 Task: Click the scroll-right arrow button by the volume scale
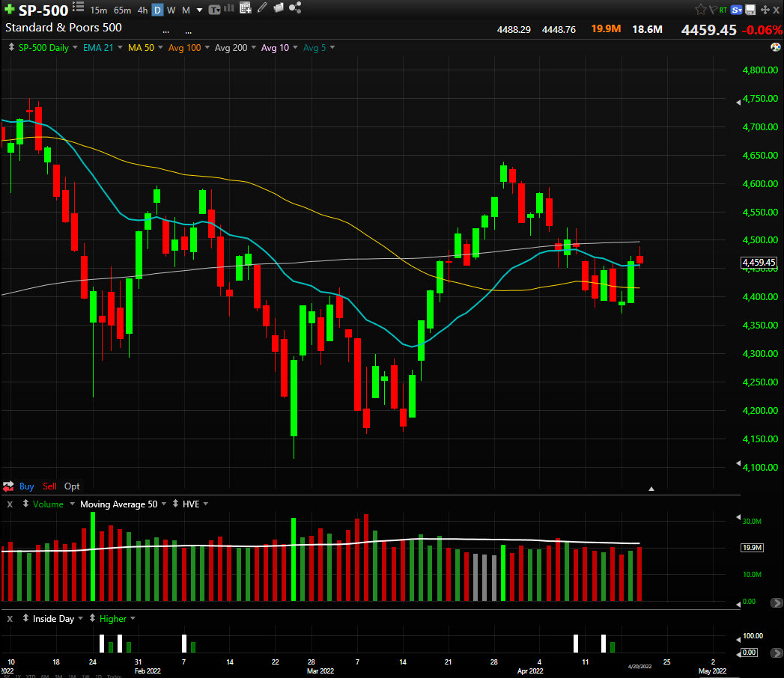tap(776, 603)
